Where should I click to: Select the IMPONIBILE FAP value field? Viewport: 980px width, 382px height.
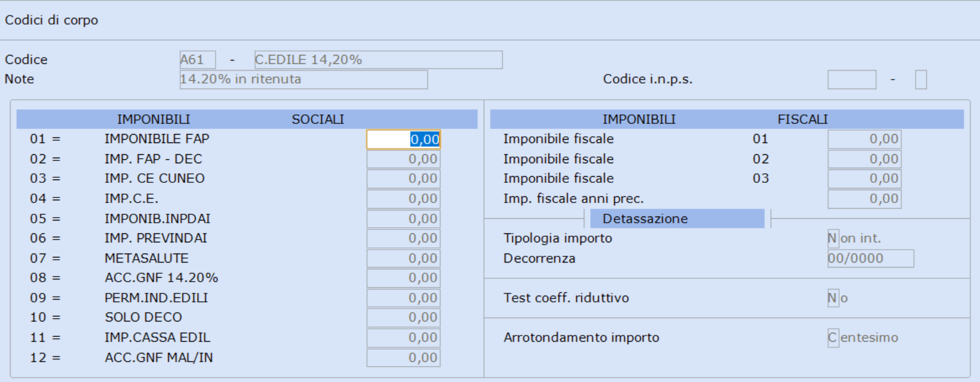pyautogui.click(x=403, y=139)
